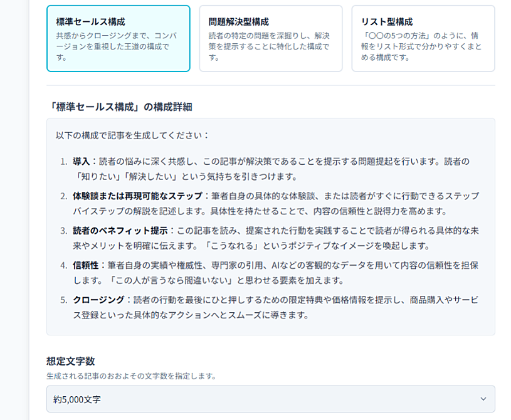Click the bold term 導入 in item 1

tap(81, 161)
